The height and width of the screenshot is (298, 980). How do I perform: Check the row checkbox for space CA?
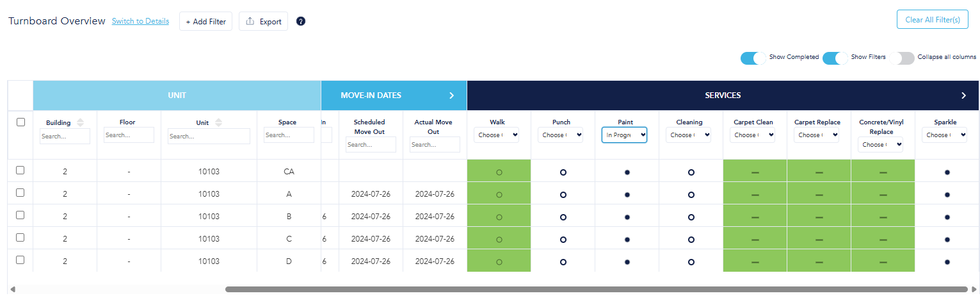click(20, 170)
